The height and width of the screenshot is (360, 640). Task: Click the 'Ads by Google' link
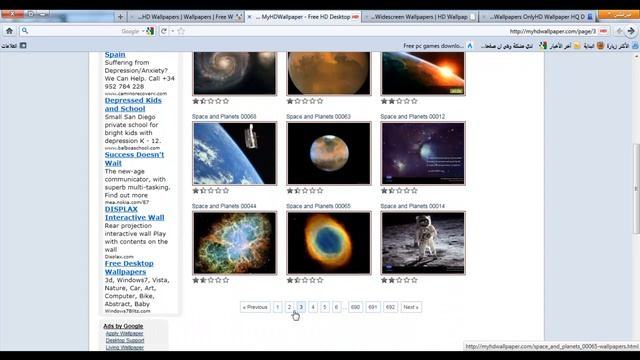(123, 326)
